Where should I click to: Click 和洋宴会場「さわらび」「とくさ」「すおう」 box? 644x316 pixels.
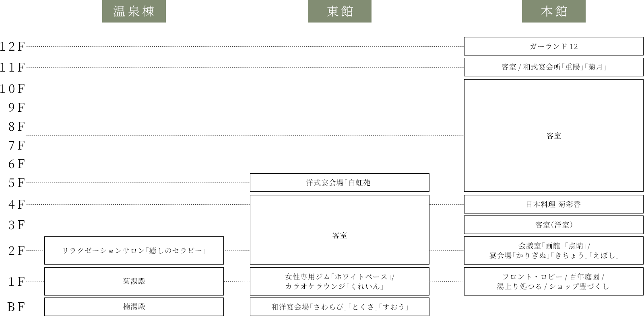pyautogui.click(x=339, y=307)
